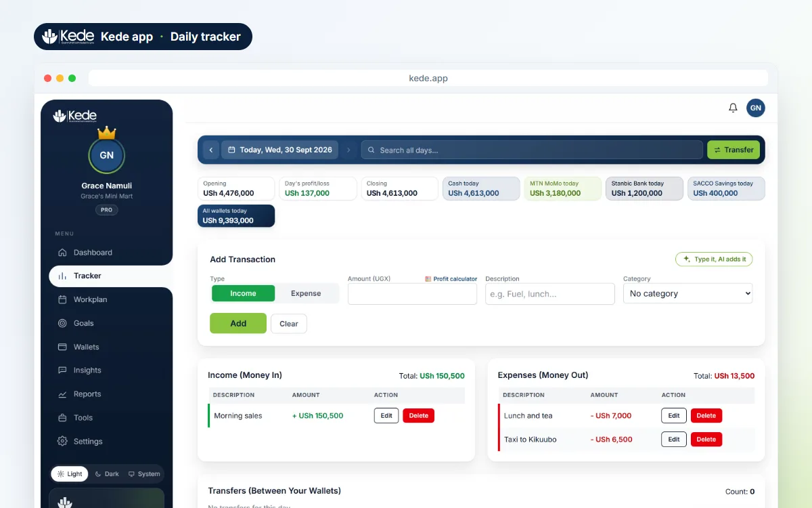Click the Clear button
812x508 pixels.
289,324
